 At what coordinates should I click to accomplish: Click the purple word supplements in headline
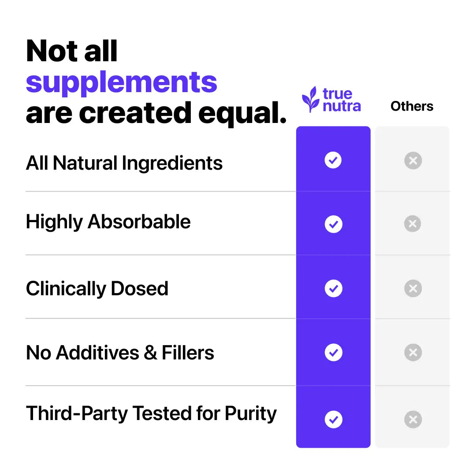[x=122, y=83]
